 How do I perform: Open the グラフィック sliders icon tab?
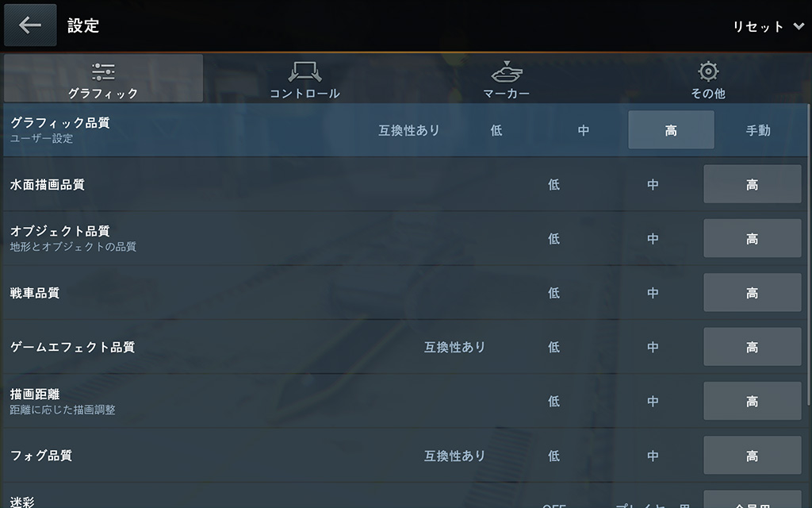(104, 79)
